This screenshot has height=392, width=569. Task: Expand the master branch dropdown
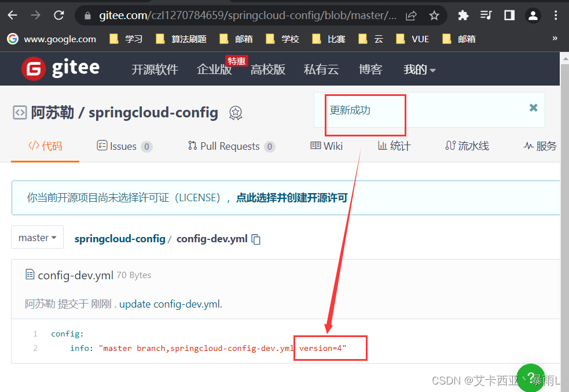pos(38,237)
